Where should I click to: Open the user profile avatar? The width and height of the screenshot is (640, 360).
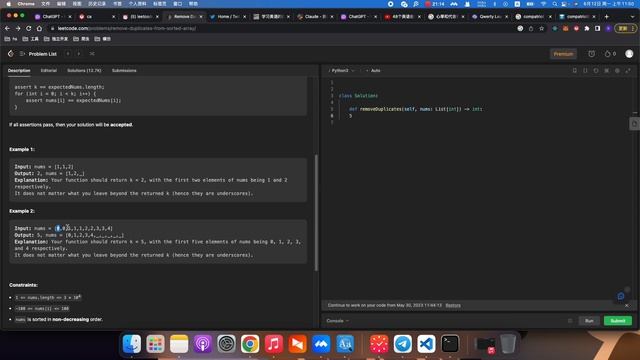pos(629,54)
